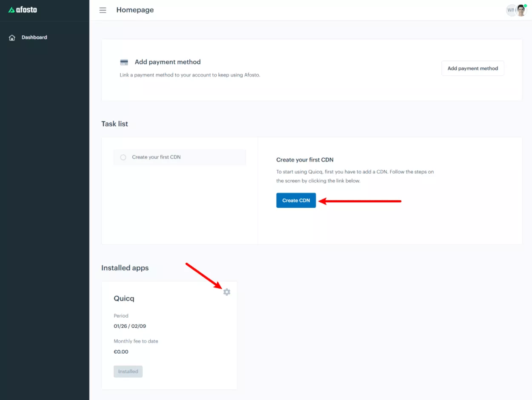
Task: Click the 'Monthly fee to date' label
Action: pos(136,341)
